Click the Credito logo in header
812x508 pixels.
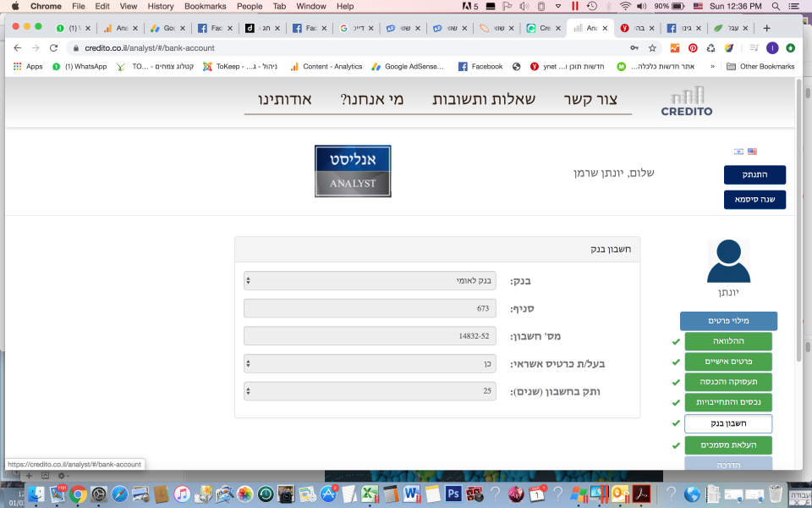click(x=686, y=101)
